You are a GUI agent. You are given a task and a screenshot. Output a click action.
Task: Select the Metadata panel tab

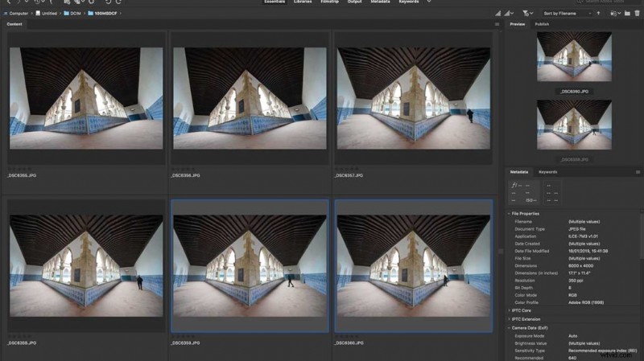click(519, 172)
